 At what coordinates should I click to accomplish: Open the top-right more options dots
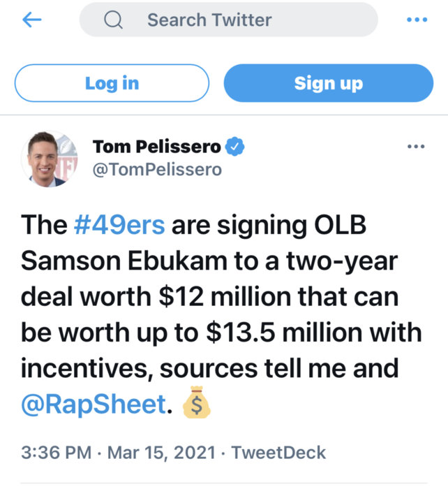pos(417,20)
